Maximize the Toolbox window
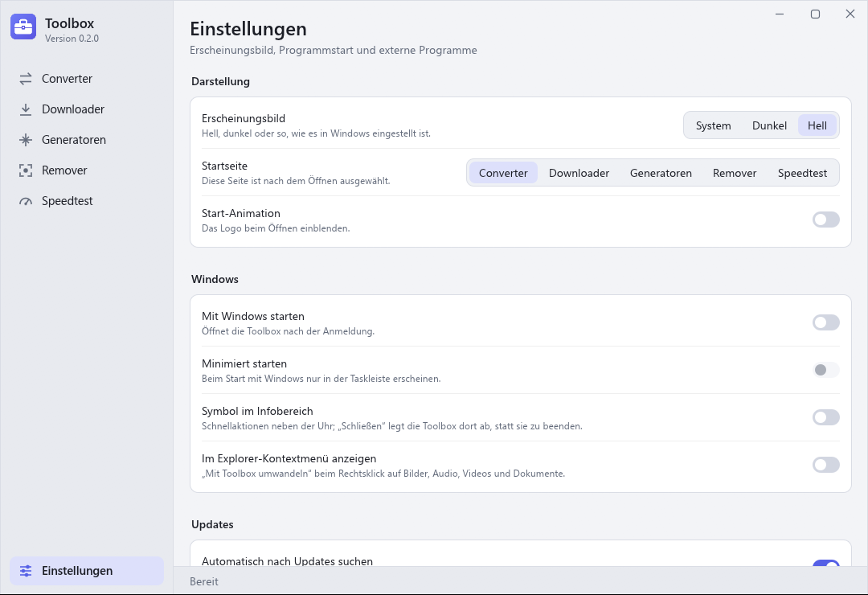868x595 pixels. [x=815, y=14]
